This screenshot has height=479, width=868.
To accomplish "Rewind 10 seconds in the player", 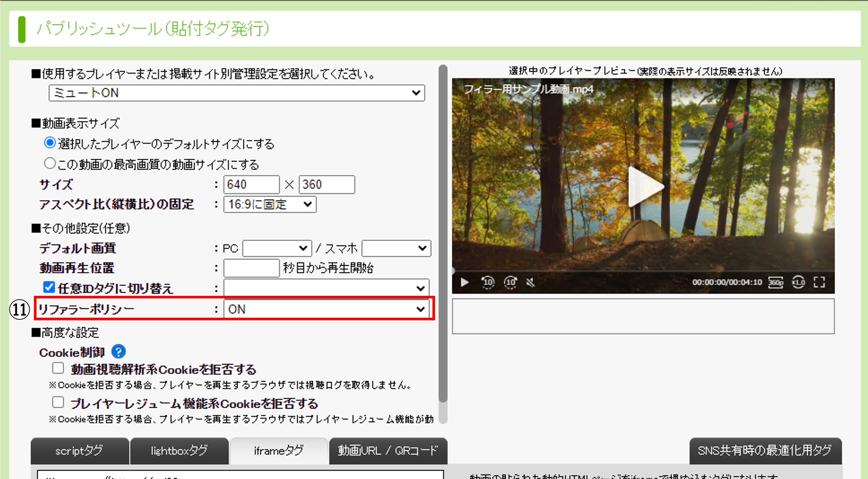I will [x=487, y=282].
